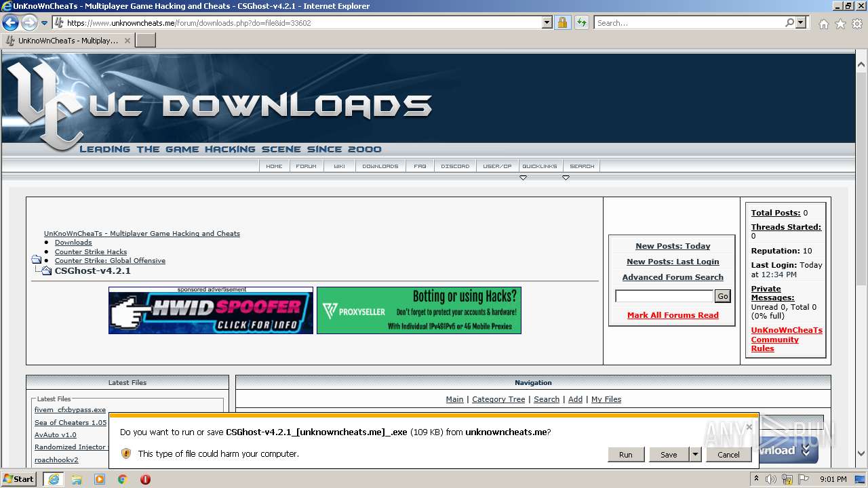Click the security lock icon in address bar
The image size is (868, 488).
pyautogui.click(x=562, y=22)
